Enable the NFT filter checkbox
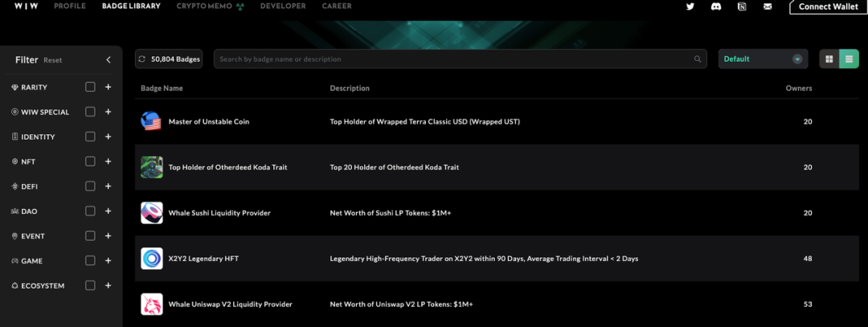Viewport: 868px width, 327px height. click(x=90, y=161)
